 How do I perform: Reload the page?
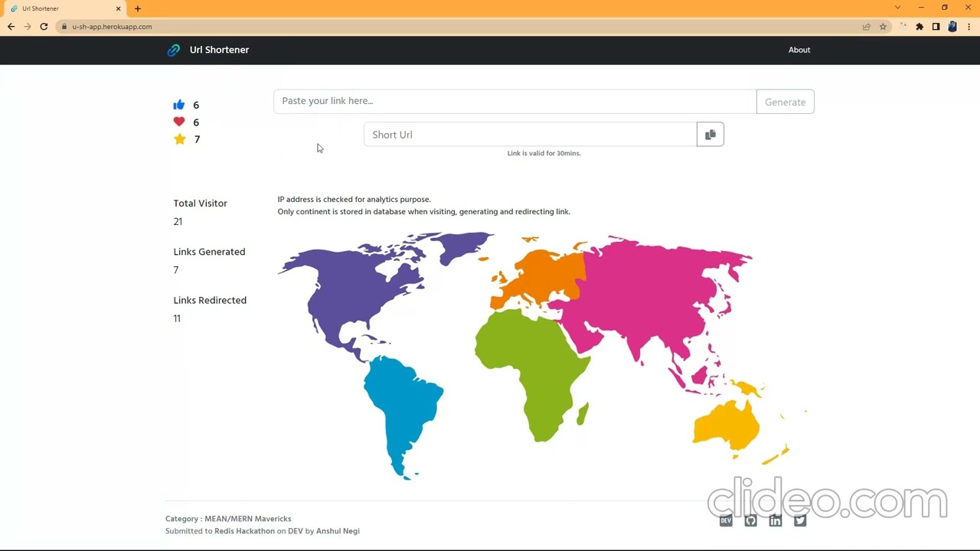coord(44,27)
